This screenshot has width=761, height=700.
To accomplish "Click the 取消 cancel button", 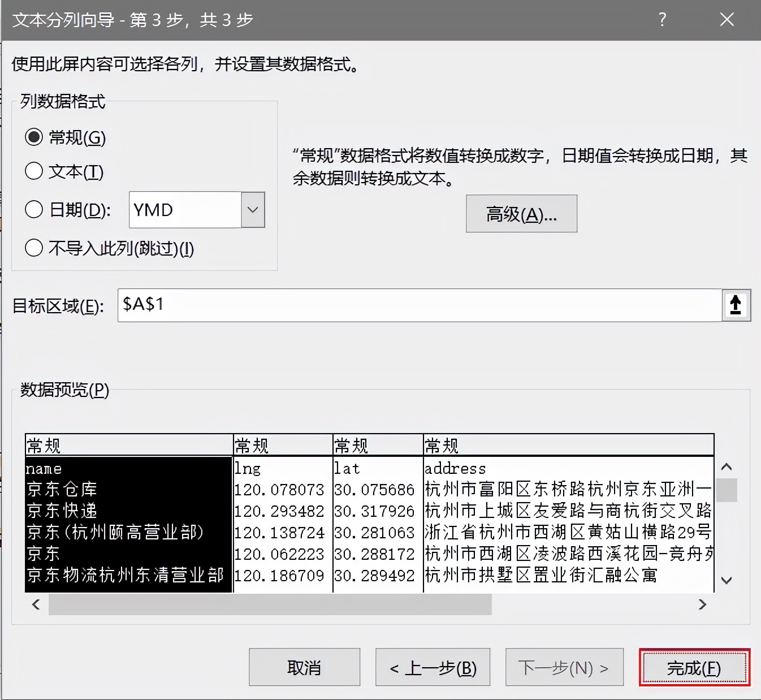I will click(x=304, y=667).
